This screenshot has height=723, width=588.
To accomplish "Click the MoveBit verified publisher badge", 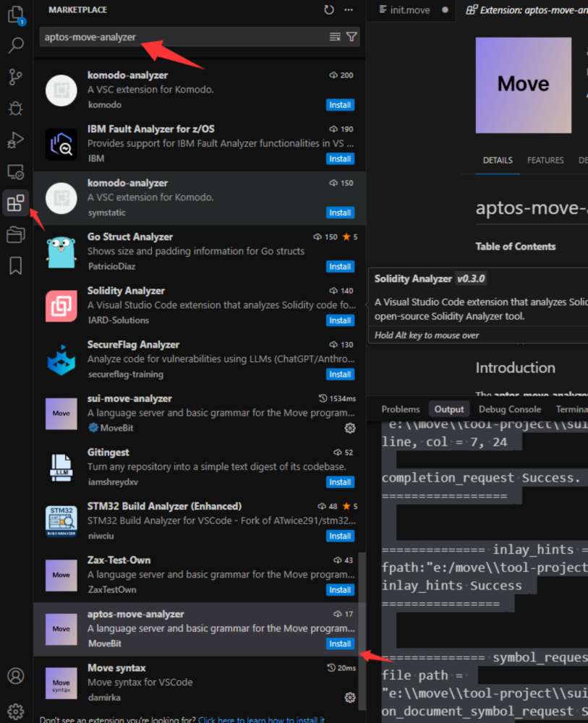I will coord(93,428).
